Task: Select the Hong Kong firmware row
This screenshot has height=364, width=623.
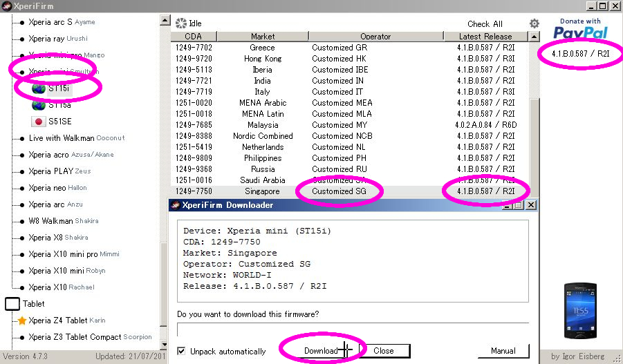Action: tap(350, 59)
